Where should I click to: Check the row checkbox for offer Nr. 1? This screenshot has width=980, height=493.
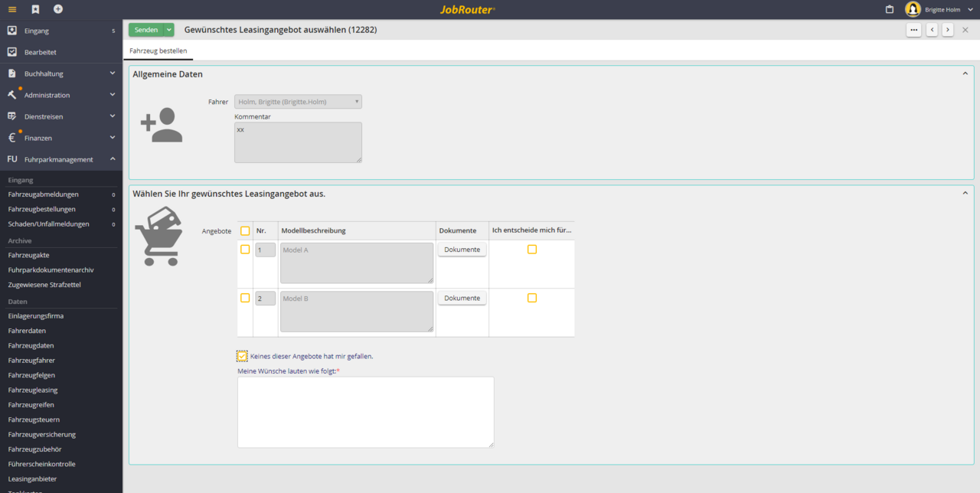click(245, 250)
